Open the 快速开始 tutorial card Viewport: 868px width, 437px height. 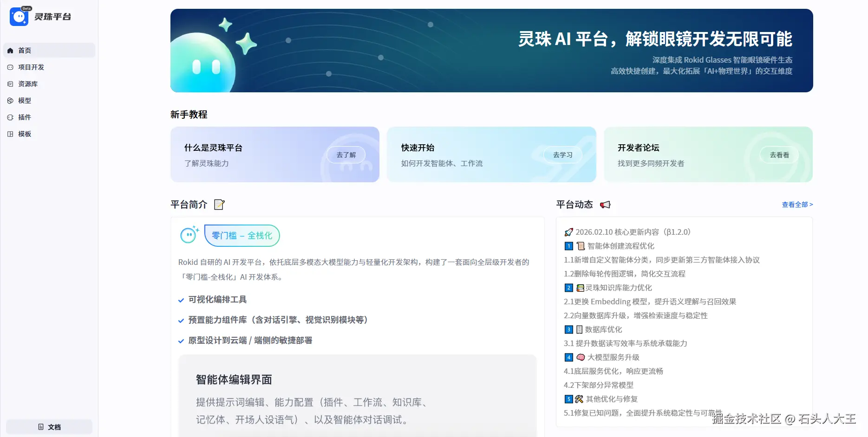491,154
